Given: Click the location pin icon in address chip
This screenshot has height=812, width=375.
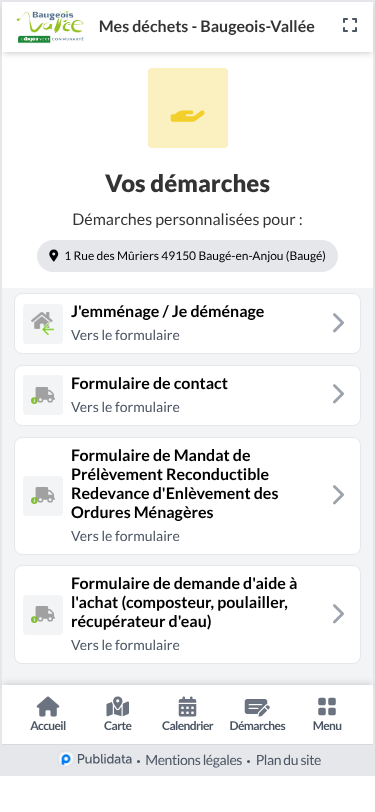Looking at the screenshot, I should 53,256.
